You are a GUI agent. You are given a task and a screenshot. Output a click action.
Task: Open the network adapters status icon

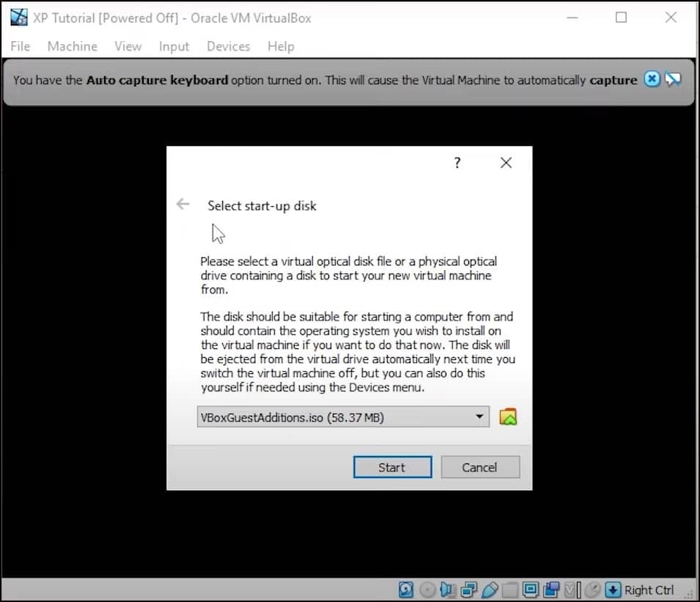468,590
